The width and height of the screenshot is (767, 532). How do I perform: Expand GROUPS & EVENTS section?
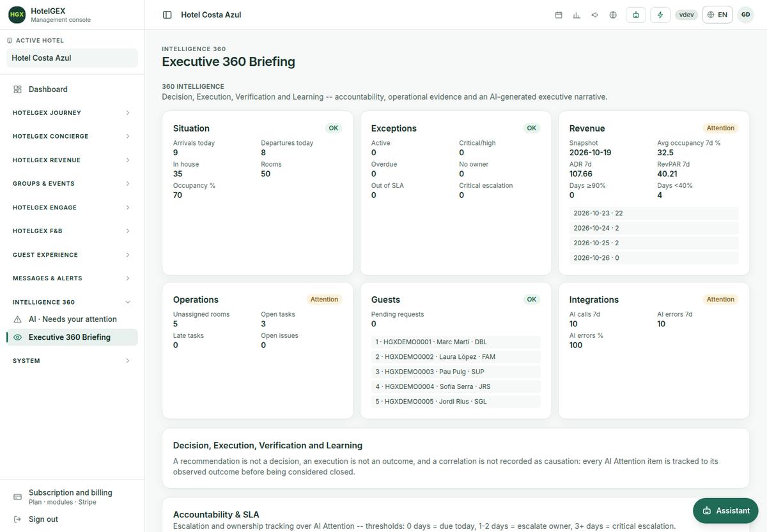[x=72, y=184]
